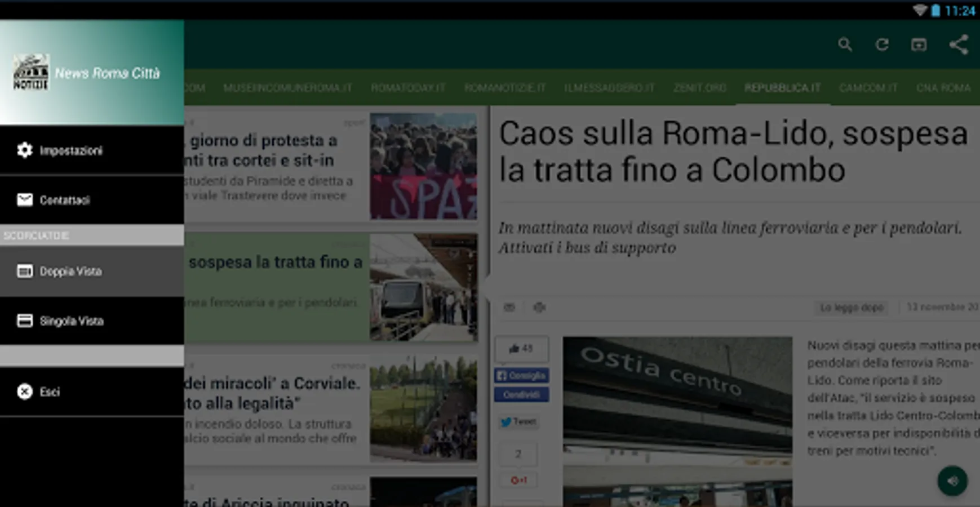This screenshot has width=980, height=507.
Task: Switch to the CAMCOM.IT tab
Action: (868, 88)
